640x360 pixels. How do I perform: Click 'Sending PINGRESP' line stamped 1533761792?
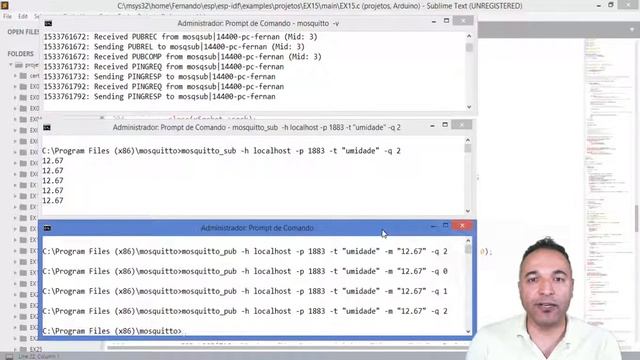(x=160, y=97)
